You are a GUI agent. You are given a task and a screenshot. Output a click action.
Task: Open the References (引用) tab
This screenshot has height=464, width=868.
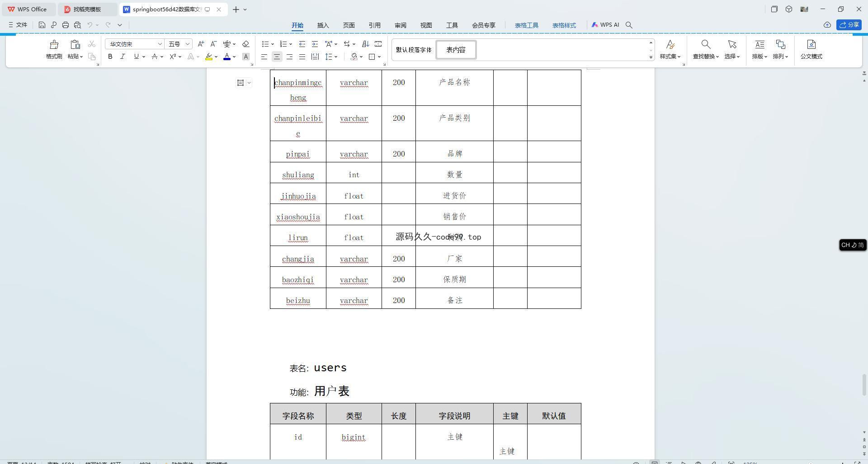pos(374,25)
